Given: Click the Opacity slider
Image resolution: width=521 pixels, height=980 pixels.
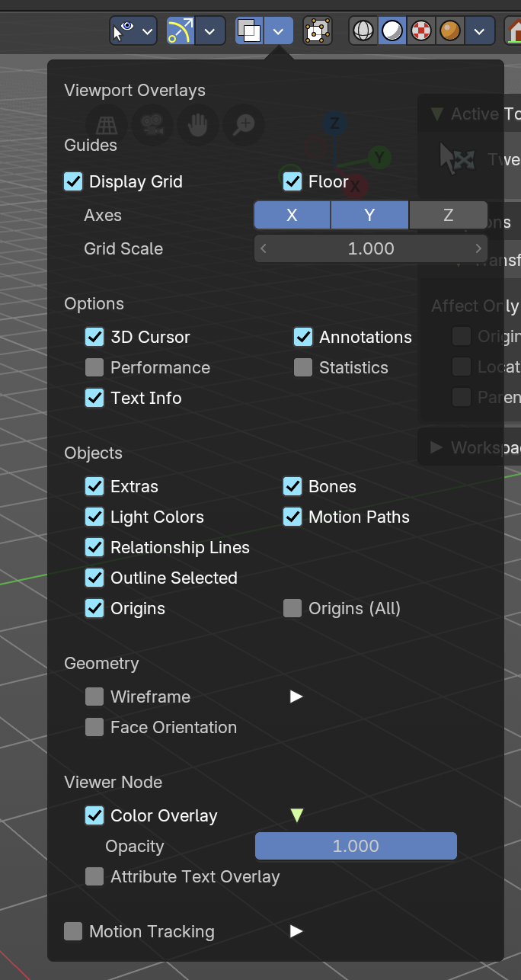Looking at the screenshot, I should click(x=356, y=846).
